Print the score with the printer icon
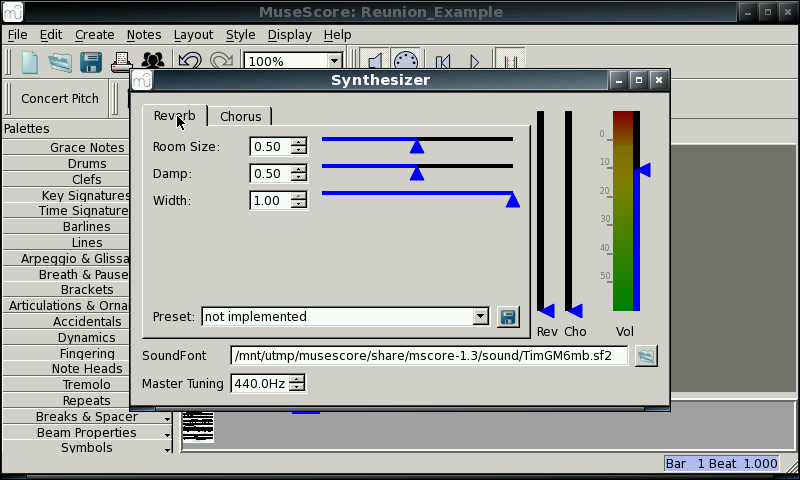Image resolution: width=800 pixels, height=480 pixels. [122, 62]
